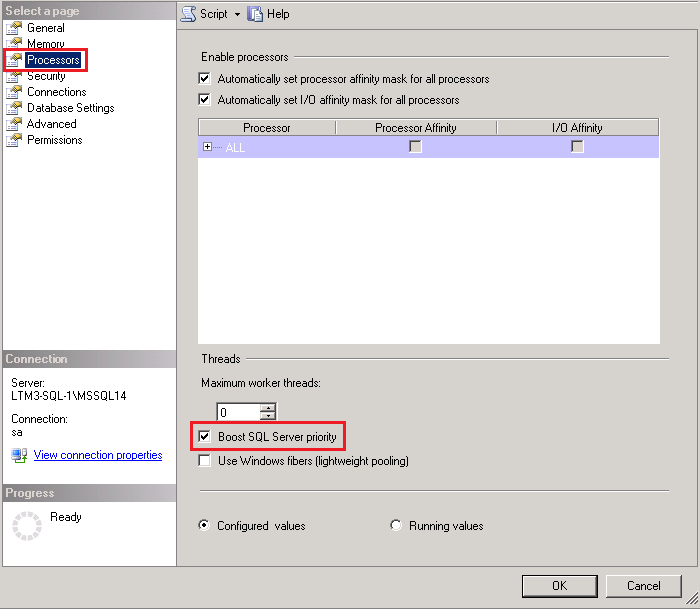Click the Security page icon

click(x=14, y=76)
